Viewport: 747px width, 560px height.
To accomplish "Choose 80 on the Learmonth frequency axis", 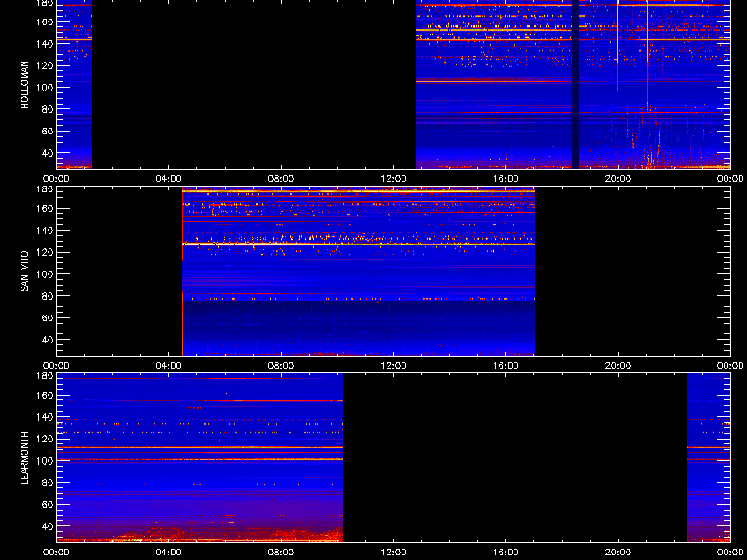I will [48, 483].
